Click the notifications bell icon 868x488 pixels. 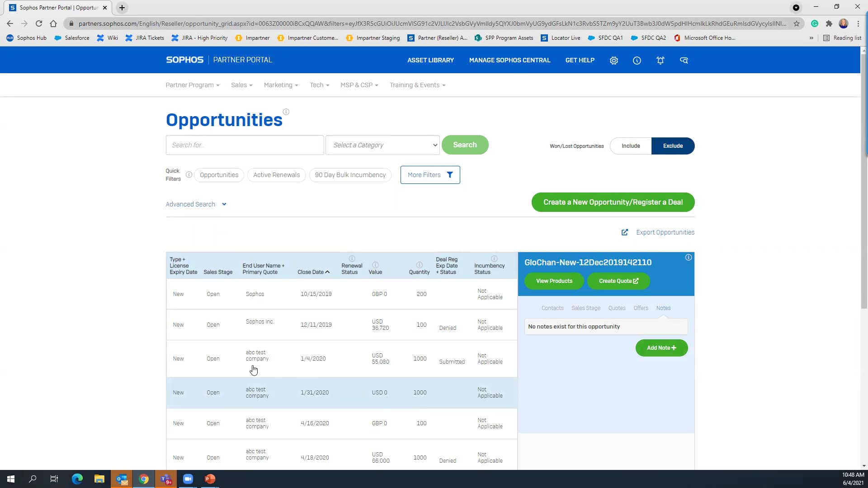[660, 61]
